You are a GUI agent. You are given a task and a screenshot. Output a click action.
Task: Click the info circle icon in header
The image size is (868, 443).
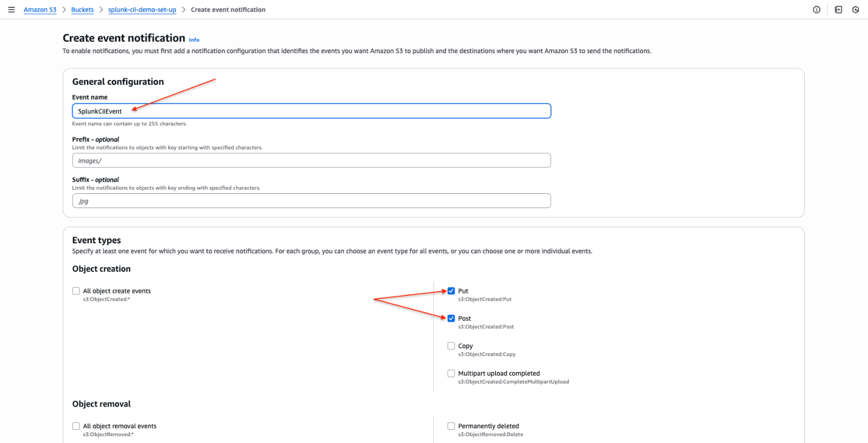tap(816, 9)
